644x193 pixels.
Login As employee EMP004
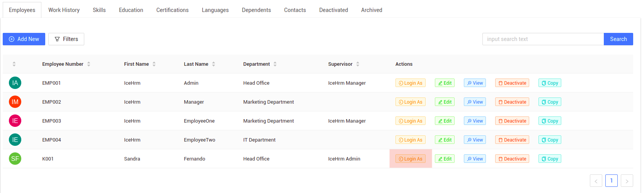coord(410,140)
